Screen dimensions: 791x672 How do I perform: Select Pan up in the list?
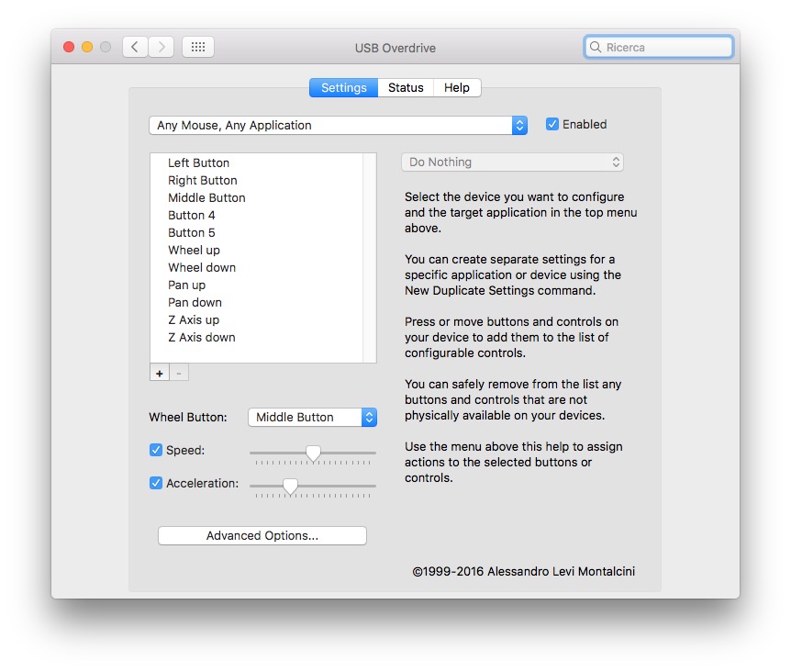click(x=256, y=285)
